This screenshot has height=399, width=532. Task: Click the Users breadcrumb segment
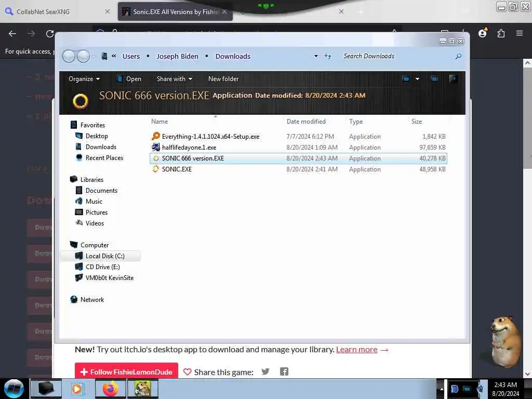point(131,56)
